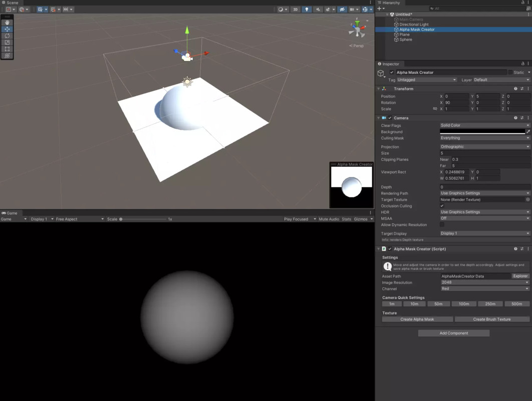Select the Transform tool
Image resolution: width=532 pixels, height=401 pixels.
point(7,55)
